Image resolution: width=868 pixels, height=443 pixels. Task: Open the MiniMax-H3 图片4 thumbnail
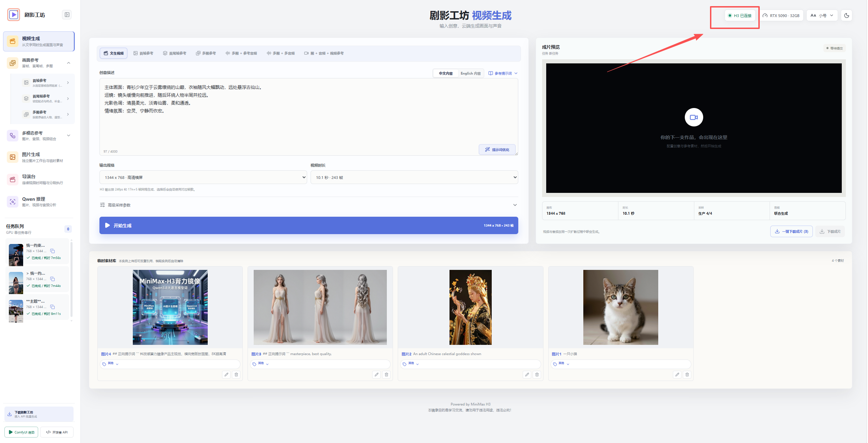170,307
